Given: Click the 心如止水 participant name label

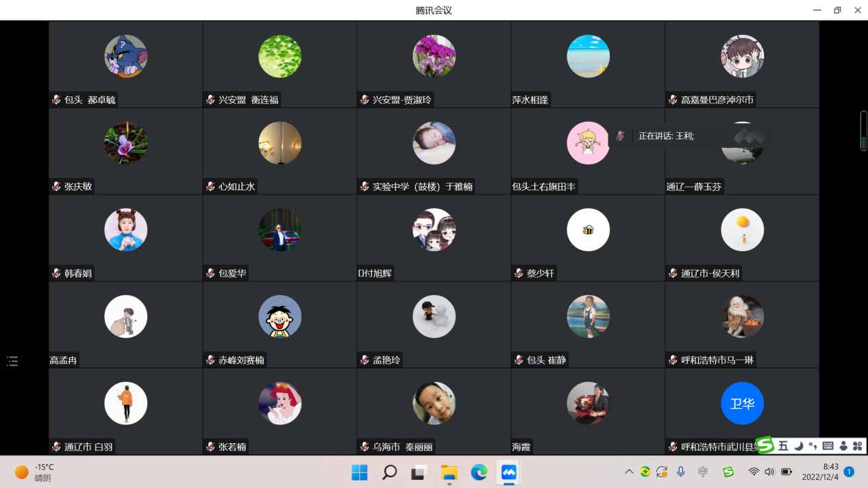Looking at the screenshot, I should point(236,187).
